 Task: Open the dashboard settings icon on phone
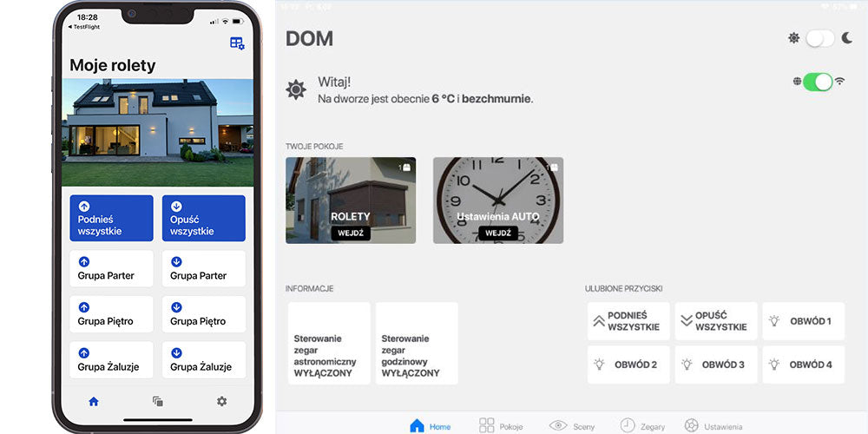(237, 43)
